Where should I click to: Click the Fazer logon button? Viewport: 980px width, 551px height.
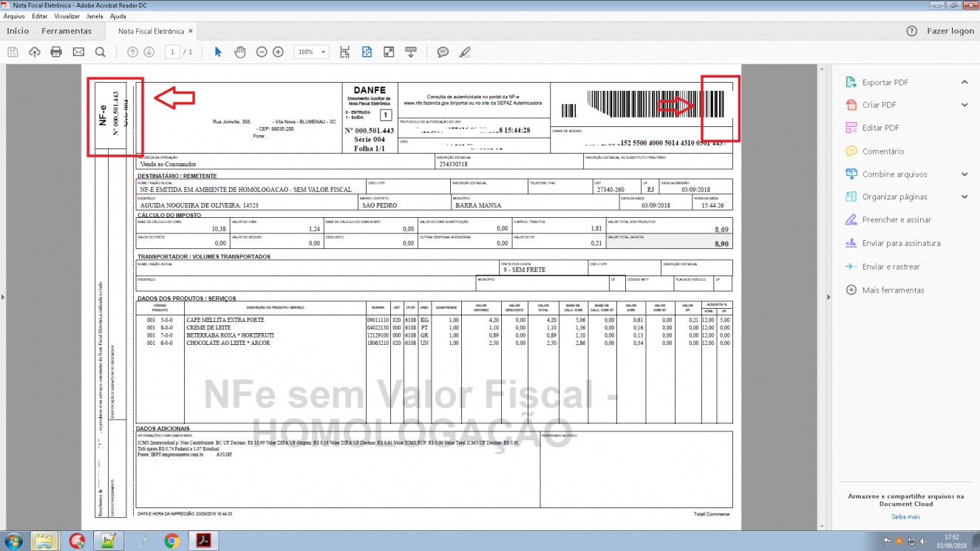tap(950, 31)
